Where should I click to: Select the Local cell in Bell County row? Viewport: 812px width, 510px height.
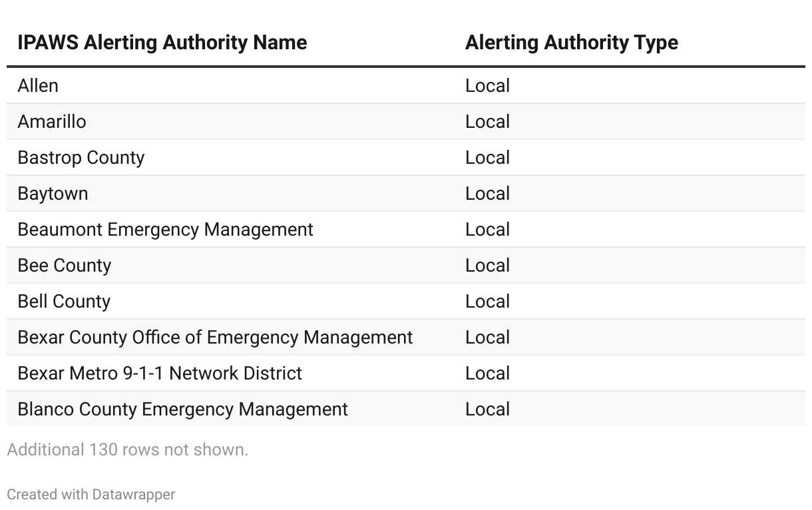pos(487,302)
